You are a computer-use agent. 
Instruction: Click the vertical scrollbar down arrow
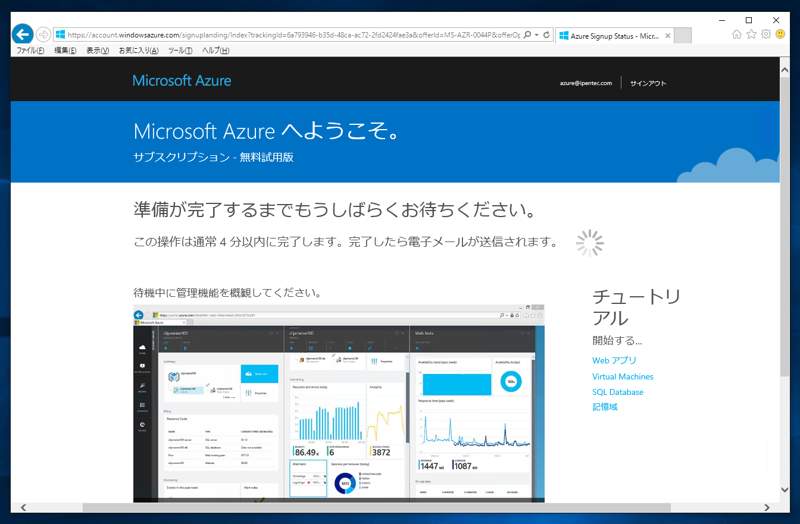pos(785,489)
